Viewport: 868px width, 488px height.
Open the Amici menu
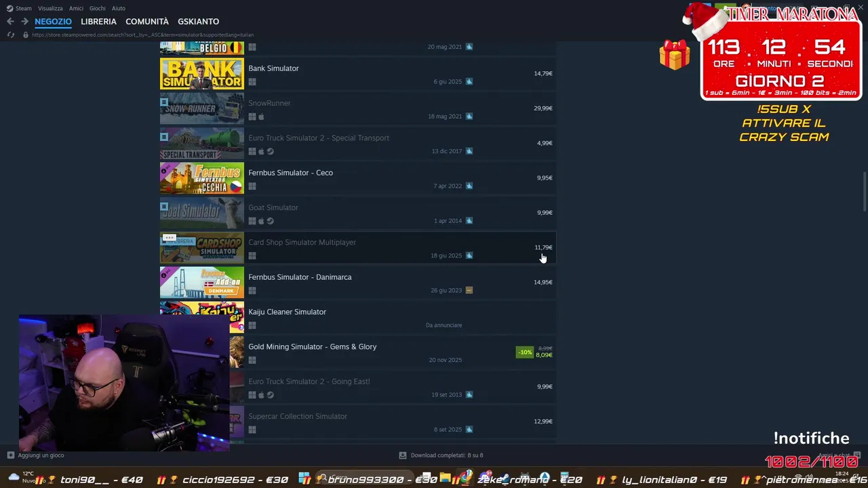(x=76, y=8)
